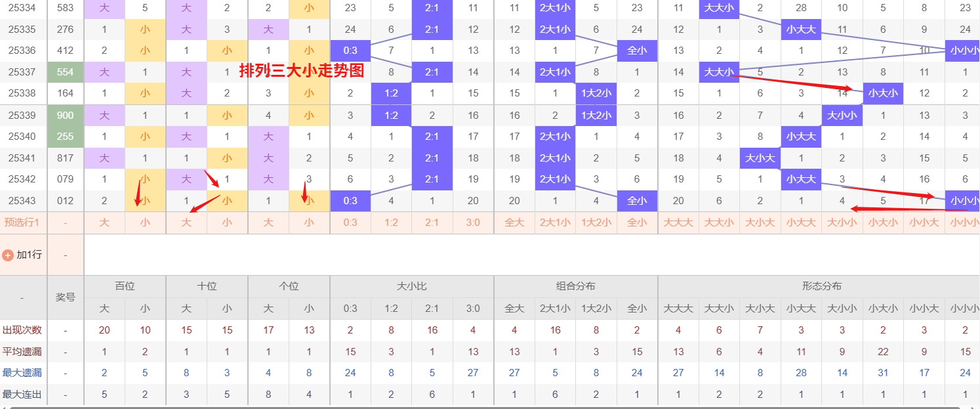The height and width of the screenshot is (409, 980).
Task: Click the 小大大 cell in row 25335
Action: click(x=801, y=30)
